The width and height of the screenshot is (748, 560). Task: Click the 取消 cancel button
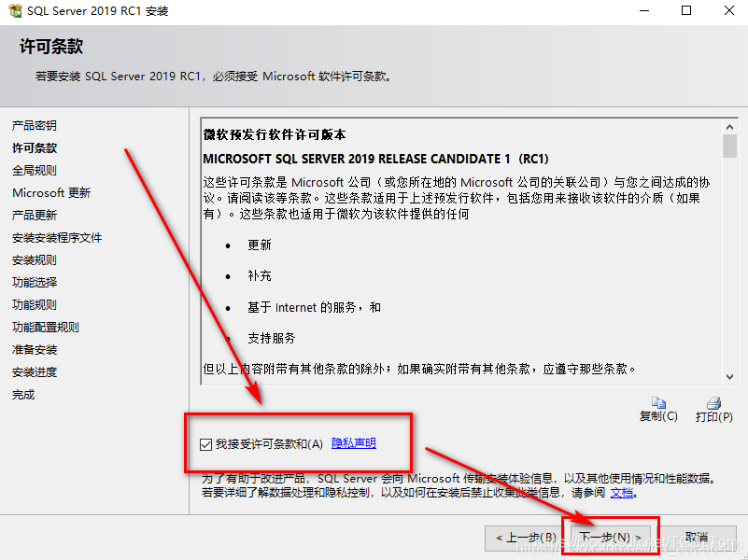click(696, 537)
